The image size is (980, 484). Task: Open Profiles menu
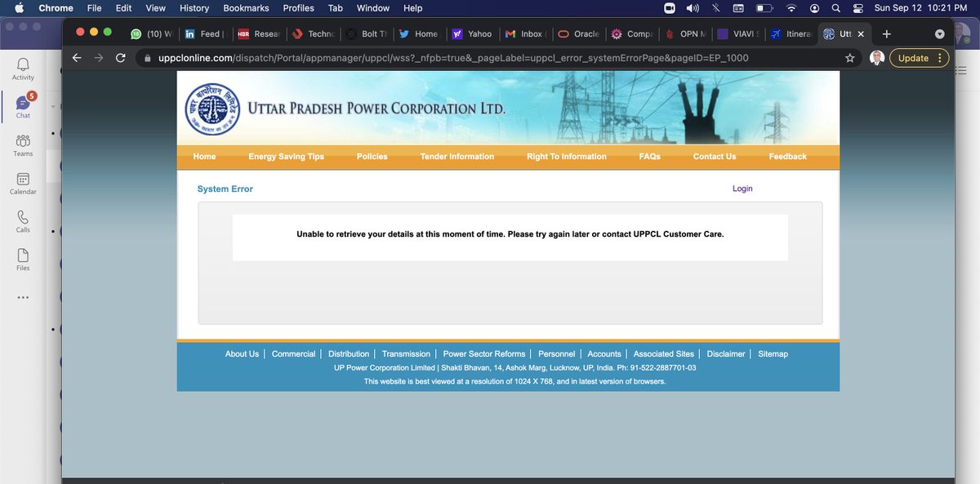[x=298, y=8]
